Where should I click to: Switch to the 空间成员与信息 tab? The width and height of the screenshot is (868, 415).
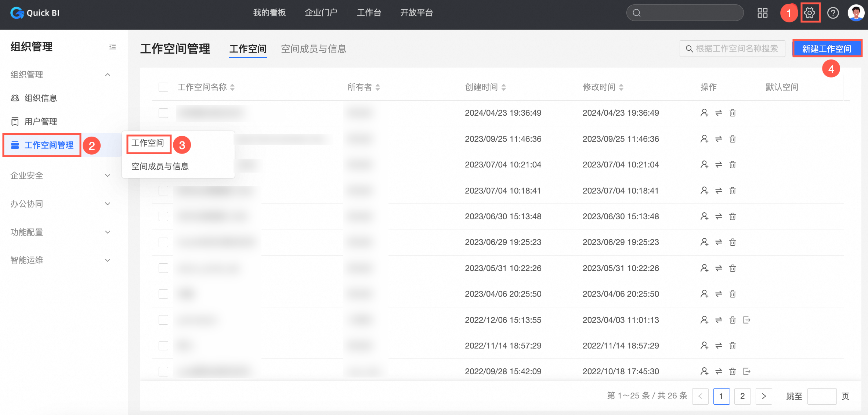tap(314, 49)
